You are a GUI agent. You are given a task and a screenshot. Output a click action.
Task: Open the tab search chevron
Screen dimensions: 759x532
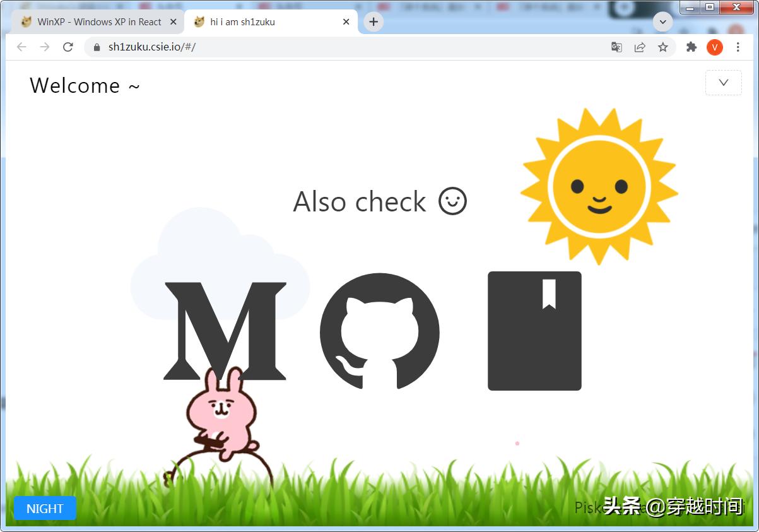click(x=662, y=21)
